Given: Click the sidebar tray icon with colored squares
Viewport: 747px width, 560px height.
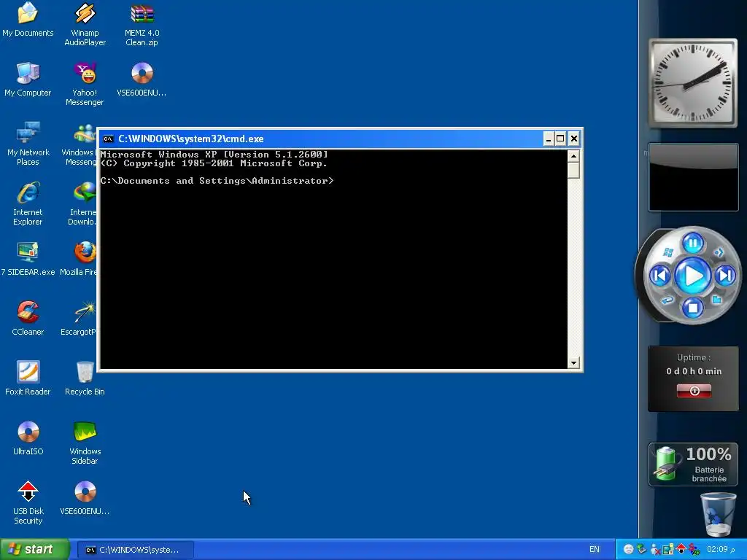Looking at the screenshot, I should coord(668,550).
